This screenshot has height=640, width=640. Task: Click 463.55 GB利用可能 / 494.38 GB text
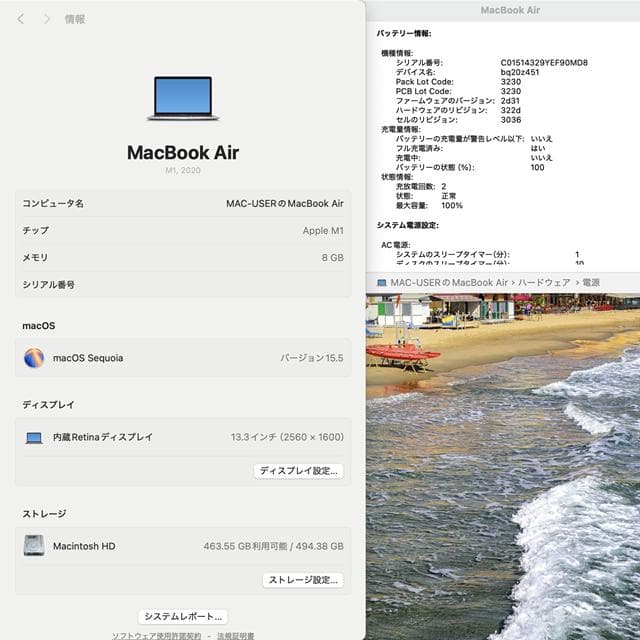pos(273,546)
